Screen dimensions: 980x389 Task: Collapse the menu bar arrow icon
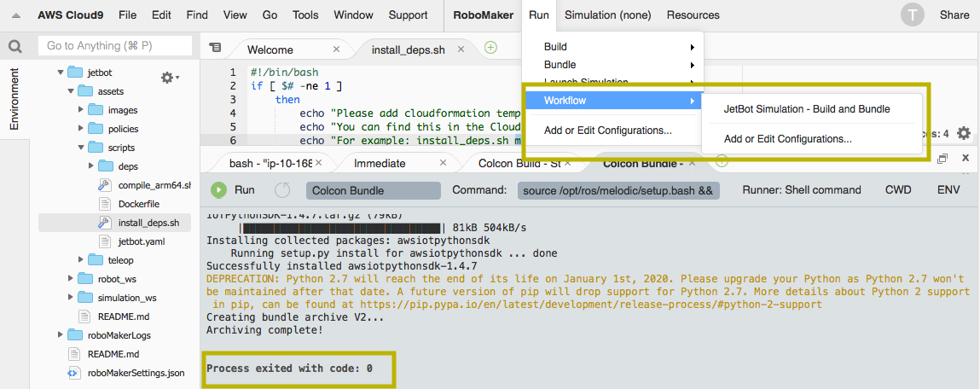tap(15, 15)
